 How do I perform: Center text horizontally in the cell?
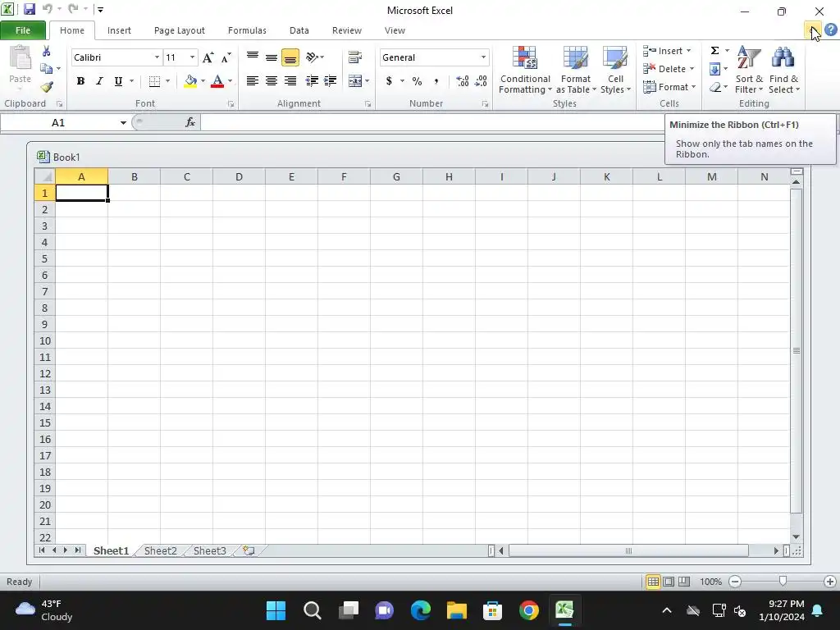pyautogui.click(x=272, y=81)
